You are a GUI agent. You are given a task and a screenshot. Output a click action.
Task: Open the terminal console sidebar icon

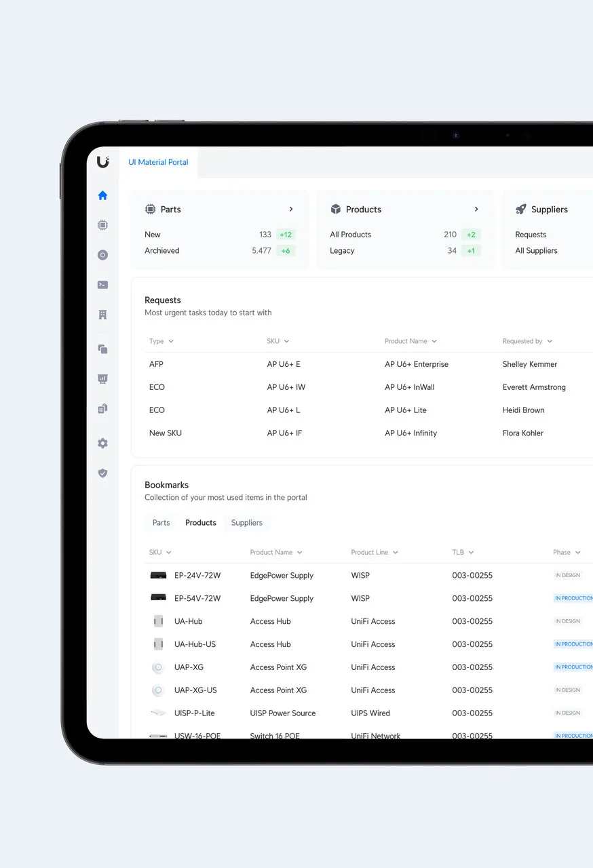(x=102, y=285)
